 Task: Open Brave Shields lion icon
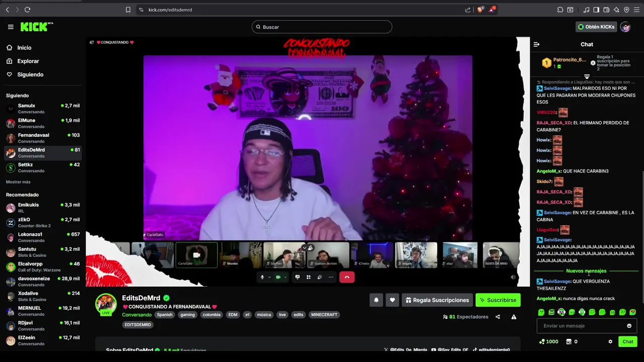pyautogui.click(x=480, y=10)
